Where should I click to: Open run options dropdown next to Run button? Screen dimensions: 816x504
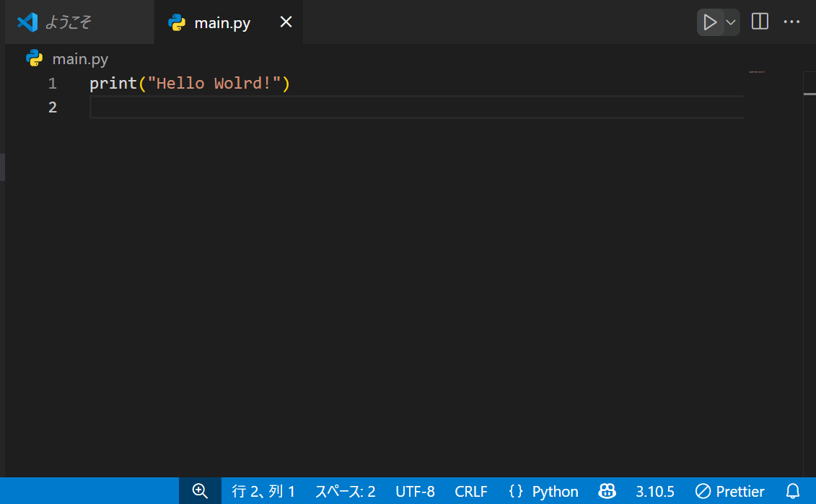[729, 22]
